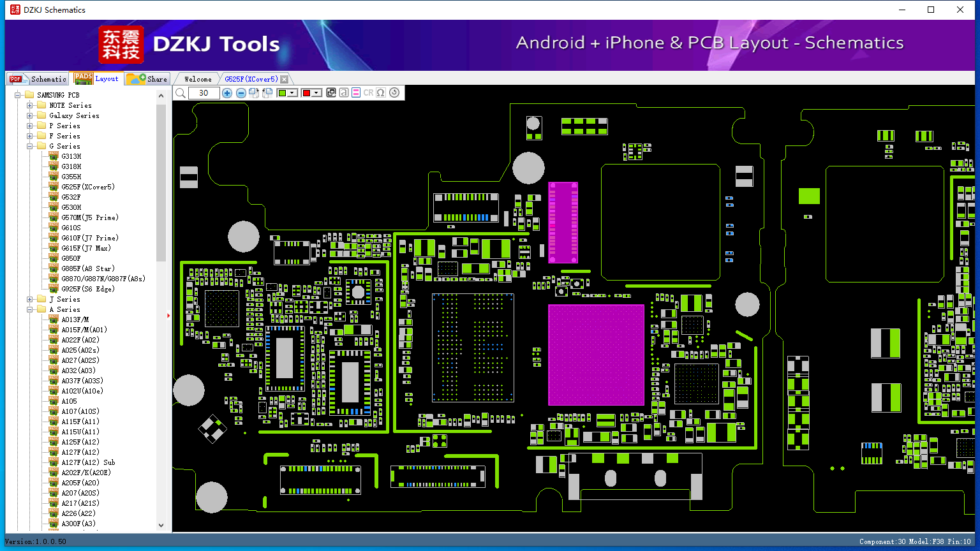Select G570M(J5 Prime) in the tree
This screenshot has width=980, height=551.
click(x=90, y=217)
